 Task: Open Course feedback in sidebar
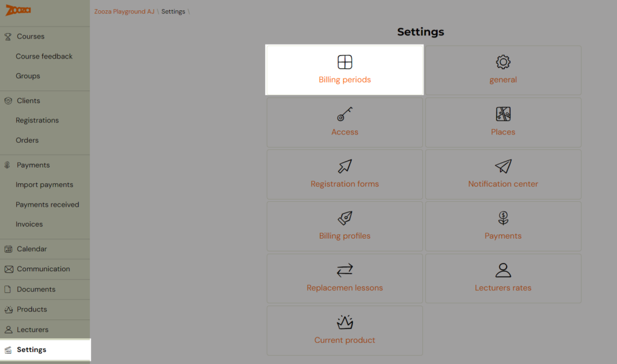point(44,56)
